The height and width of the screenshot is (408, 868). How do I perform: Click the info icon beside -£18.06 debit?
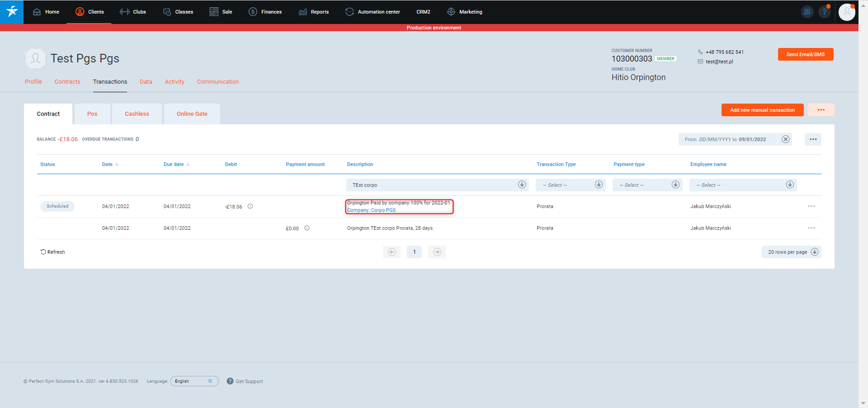(250, 206)
